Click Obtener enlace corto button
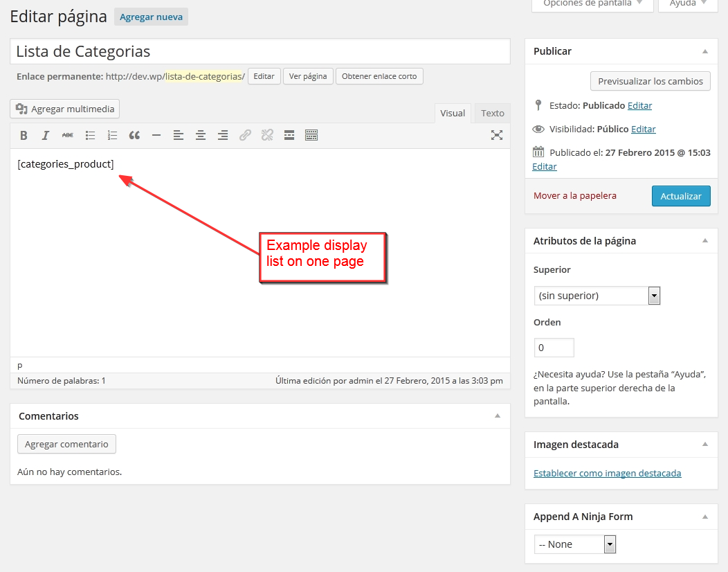 379,76
